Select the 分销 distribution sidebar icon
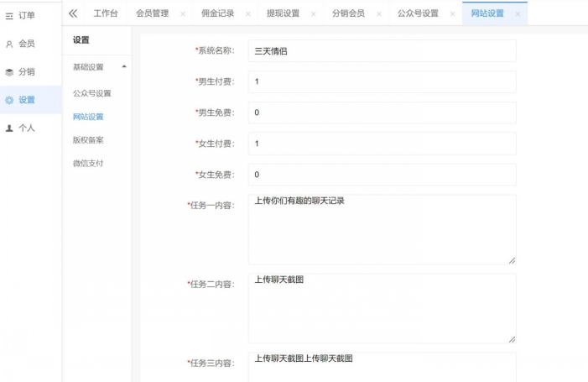Viewport: 588px width, 382px height. click(x=9, y=72)
